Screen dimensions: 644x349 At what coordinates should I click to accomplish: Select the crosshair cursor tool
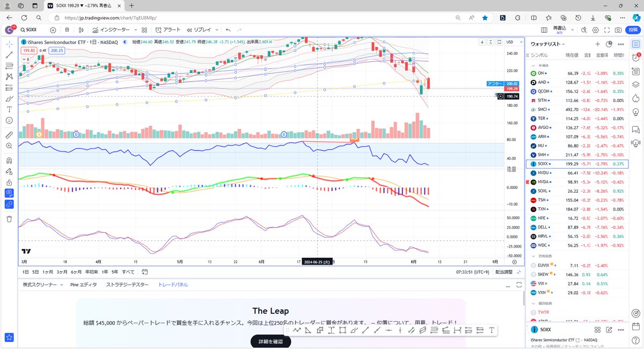tap(9, 43)
